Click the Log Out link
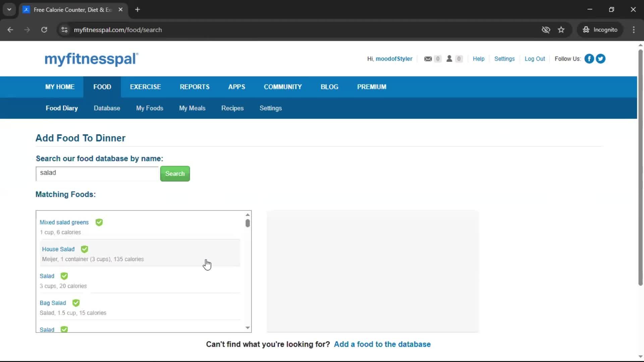 [535, 59]
